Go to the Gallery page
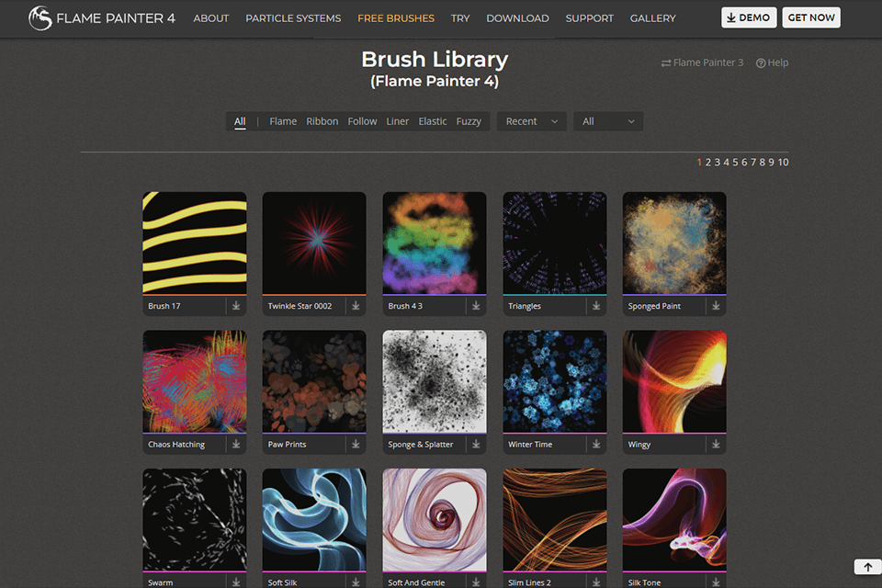Viewport: 882px width, 588px height. coord(652,18)
